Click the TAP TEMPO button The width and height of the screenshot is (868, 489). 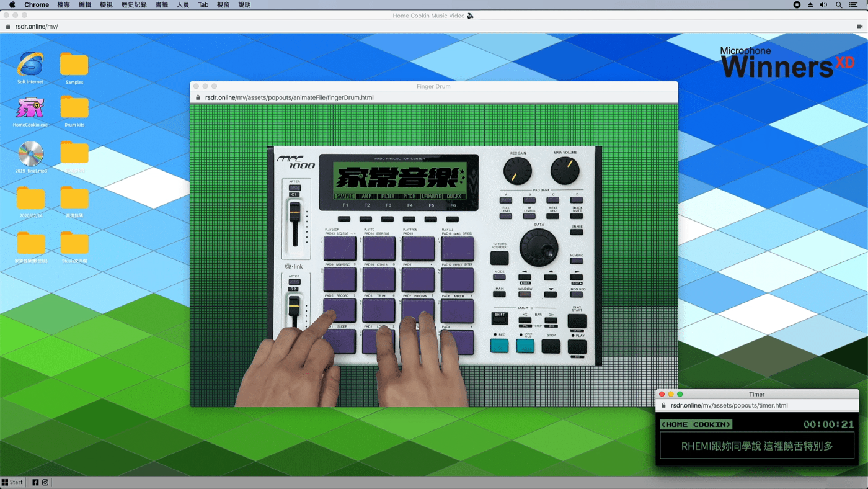point(500,258)
